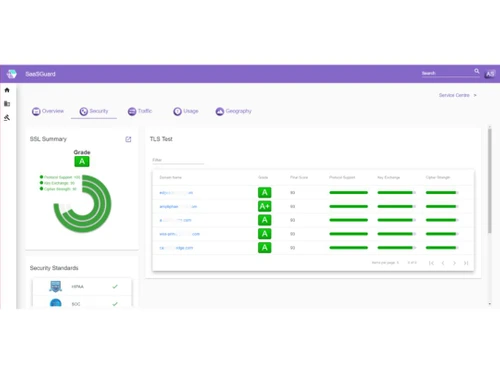Open the amplifyhae domain link

tap(178, 207)
